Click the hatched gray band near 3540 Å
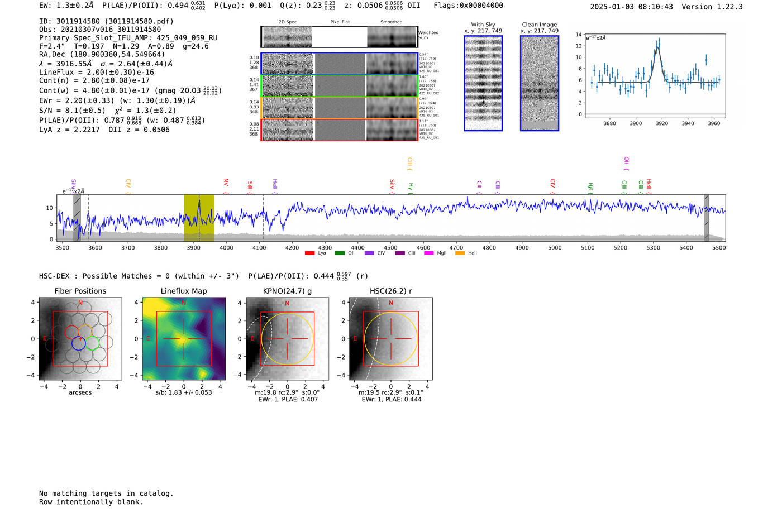 coord(77,218)
